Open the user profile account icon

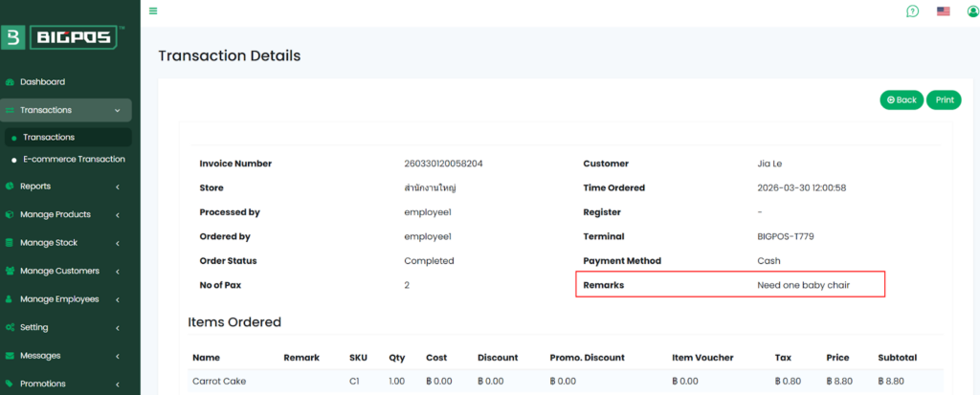[973, 11]
